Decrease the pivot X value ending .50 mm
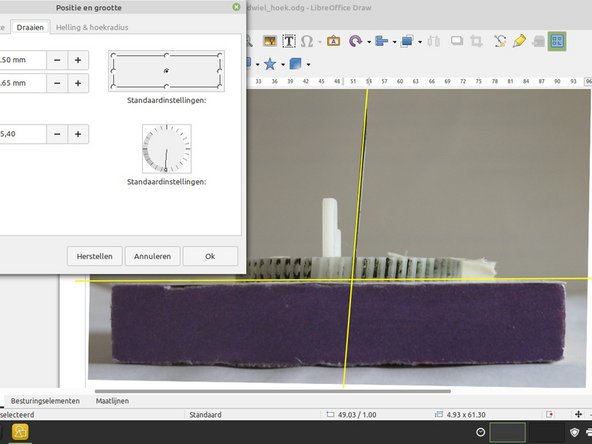592x444 pixels. pos(57,60)
